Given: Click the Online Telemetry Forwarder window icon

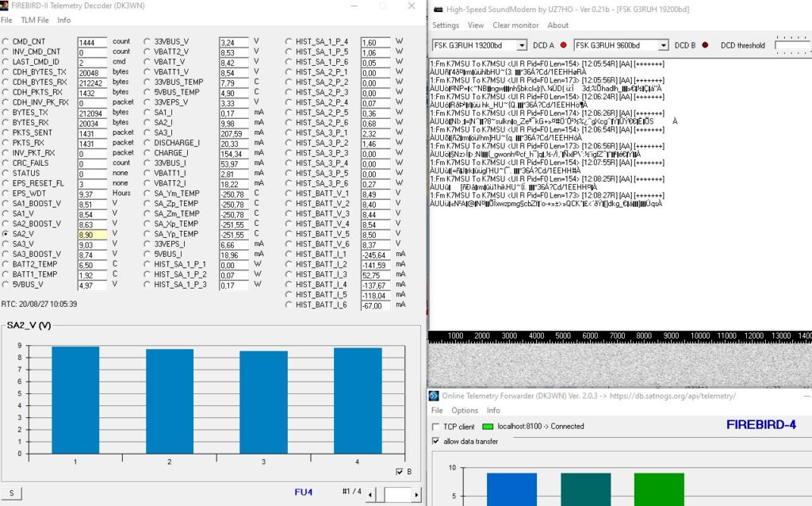Looking at the screenshot, I should (434, 396).
